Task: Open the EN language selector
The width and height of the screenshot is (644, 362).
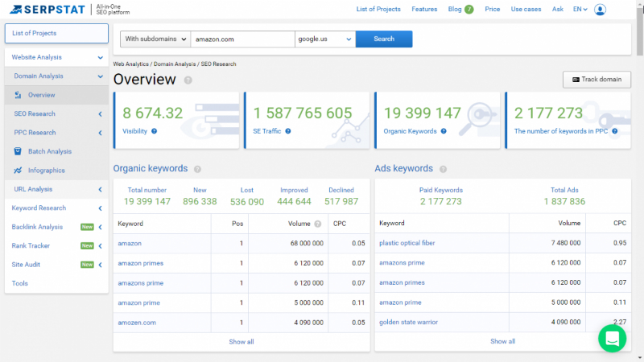Action: coord(580,10)
